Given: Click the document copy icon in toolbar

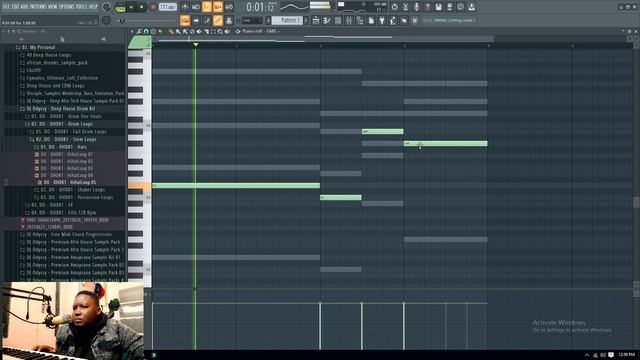Looking at the screenshot, I should (x=371, y=20).
